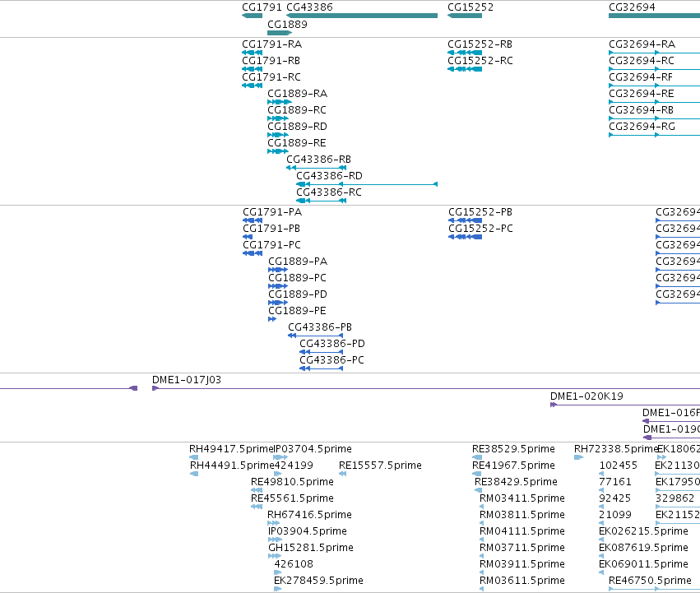700x593 pixels.
Task: Click EST entry 426108
Action: (294, 564)
